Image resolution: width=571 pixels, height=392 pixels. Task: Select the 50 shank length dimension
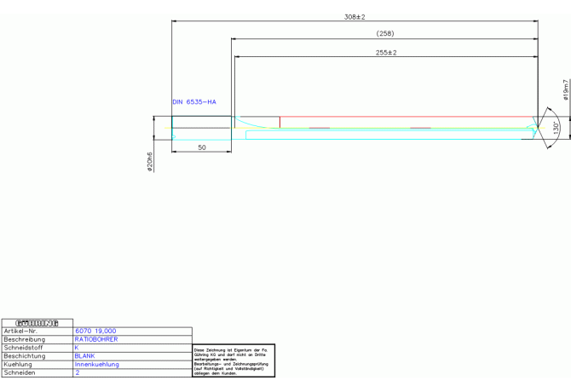[x=202, y=147]
